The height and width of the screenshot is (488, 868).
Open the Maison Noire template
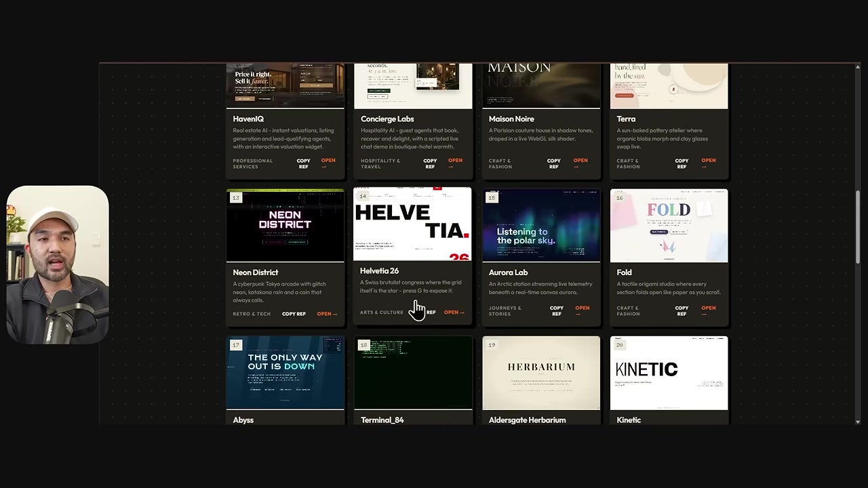point(580,163)
